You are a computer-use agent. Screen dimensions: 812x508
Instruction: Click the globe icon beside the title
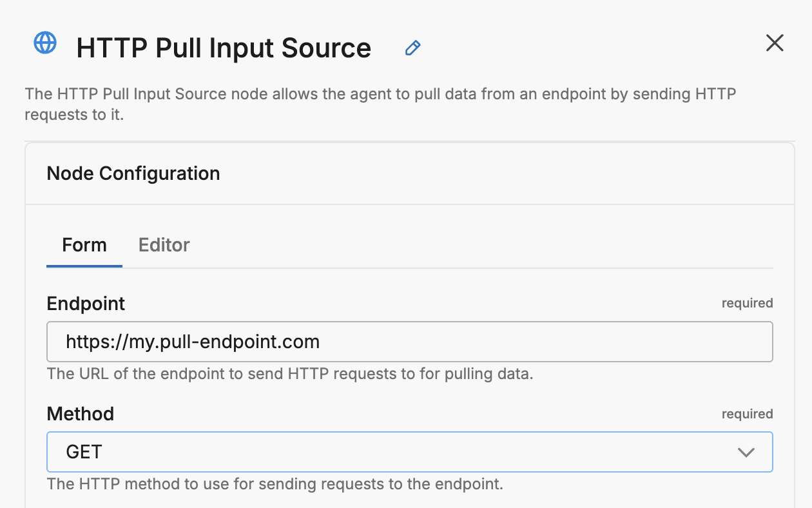45,43
